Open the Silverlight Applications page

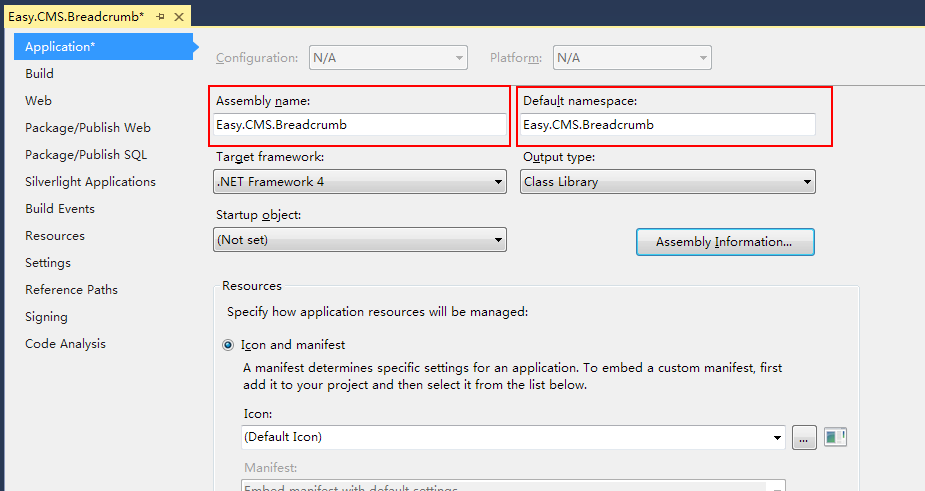90,182
